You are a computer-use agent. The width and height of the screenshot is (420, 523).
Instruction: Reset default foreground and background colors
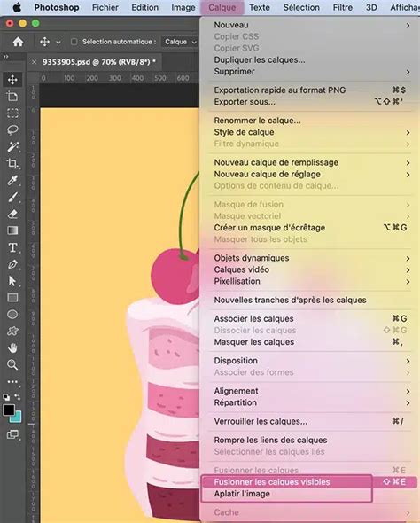[6, 397]
